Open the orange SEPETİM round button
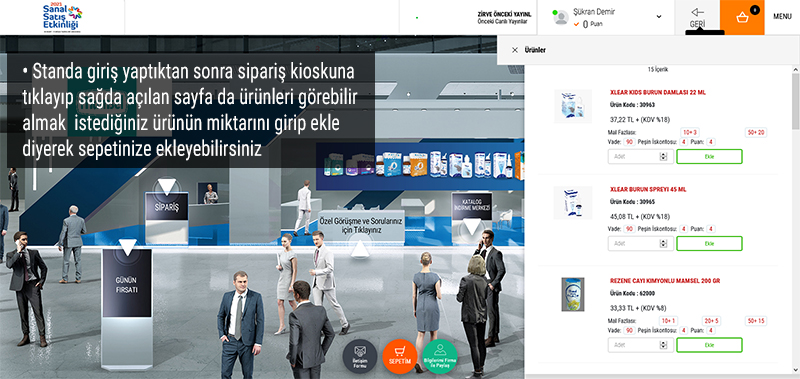 (x=400, y=357)
